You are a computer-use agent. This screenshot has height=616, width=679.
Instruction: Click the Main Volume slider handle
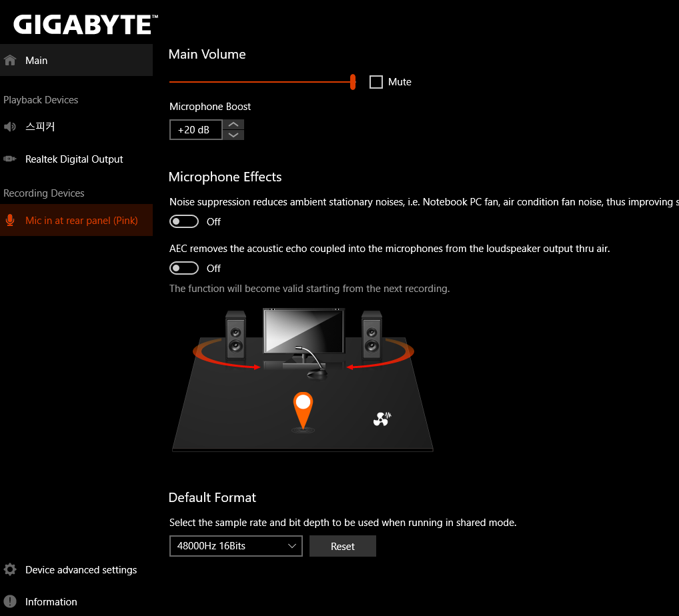pyautogui.click(x=353, y=82)
